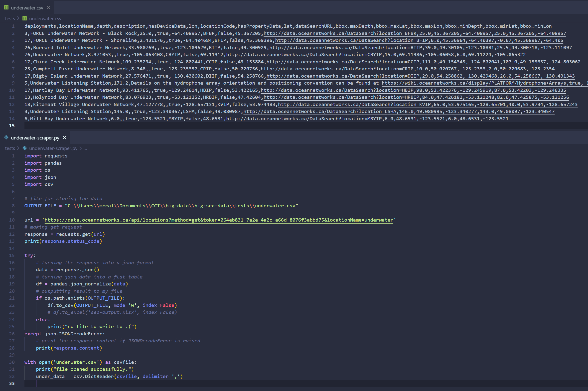
Task: Close the underwater-scraper.py tab
Action: coord(65,138)
